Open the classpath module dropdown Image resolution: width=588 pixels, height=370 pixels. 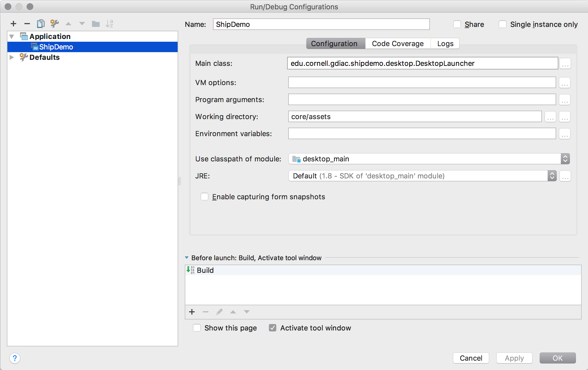tap(565, 159)
